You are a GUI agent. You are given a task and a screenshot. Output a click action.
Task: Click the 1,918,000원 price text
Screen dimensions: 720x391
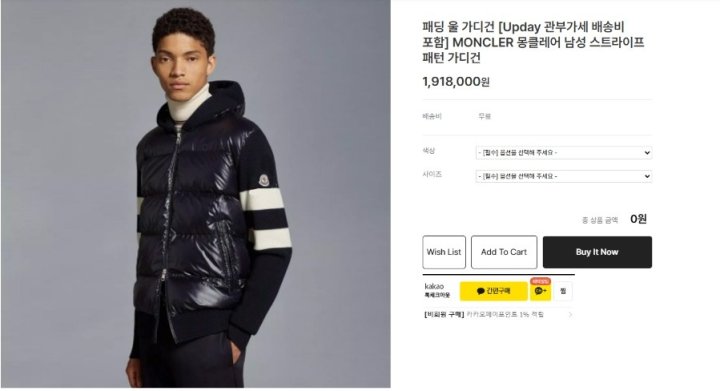456,82
